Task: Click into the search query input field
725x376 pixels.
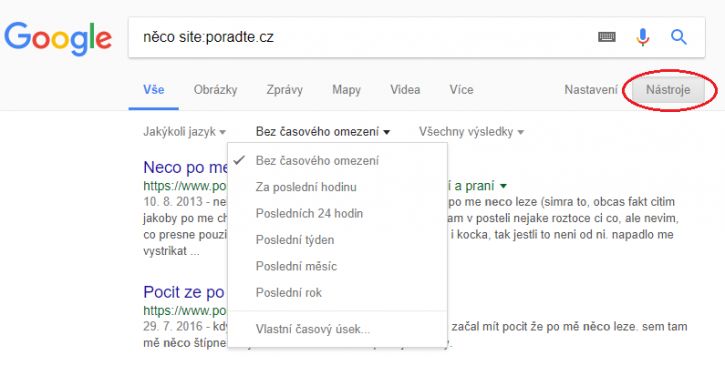Action: [x=361, y=37]
